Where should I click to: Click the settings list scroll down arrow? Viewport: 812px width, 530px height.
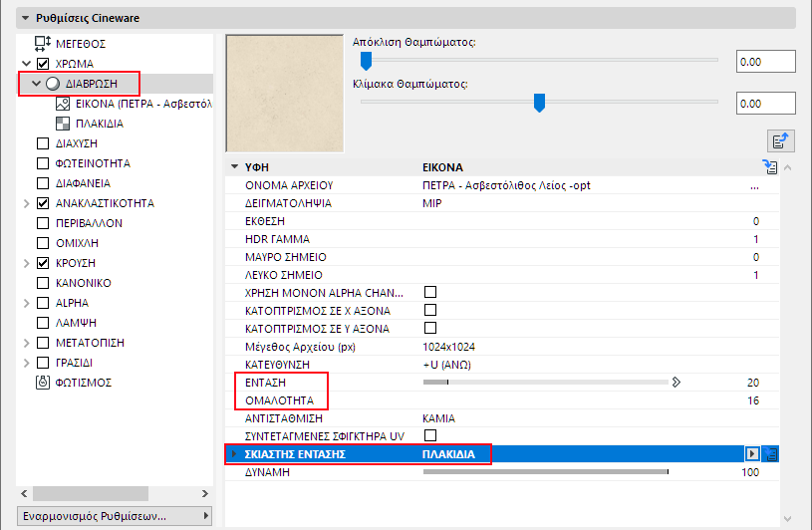pyautogui.click(x=788, y=519)
